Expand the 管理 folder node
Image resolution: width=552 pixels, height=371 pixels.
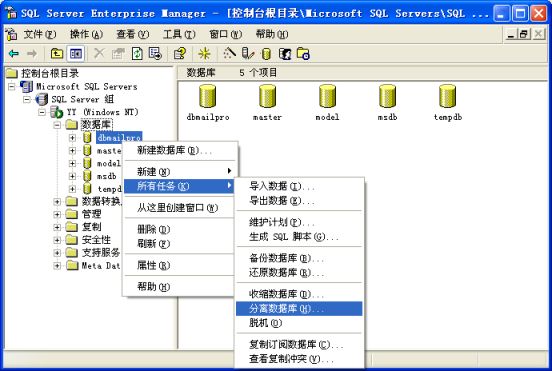[x=57, y=214]
